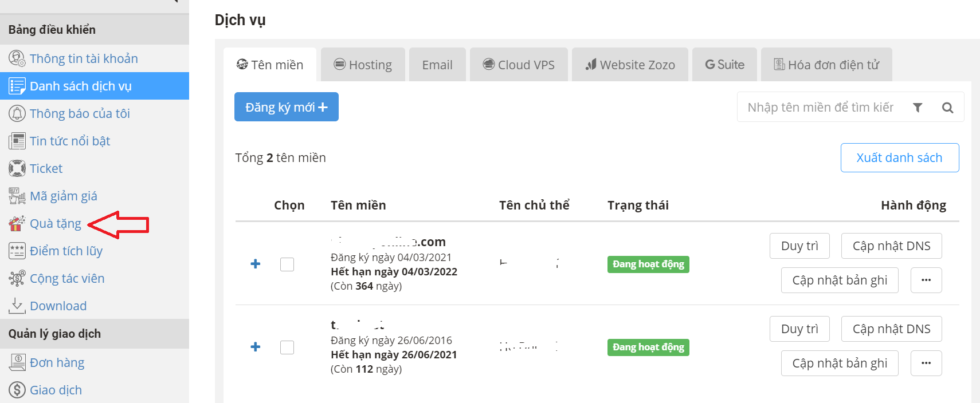Open Thông tin tài khoản via its icon
Image resolution: width=980 pixels, height=403 pixels.
pos(16,58)
